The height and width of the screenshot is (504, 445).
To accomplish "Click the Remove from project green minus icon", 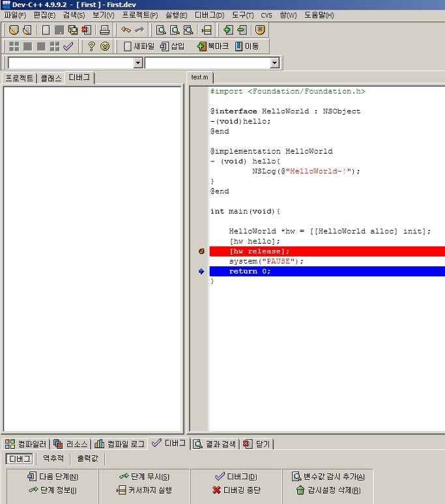I will tap(242, 30).
